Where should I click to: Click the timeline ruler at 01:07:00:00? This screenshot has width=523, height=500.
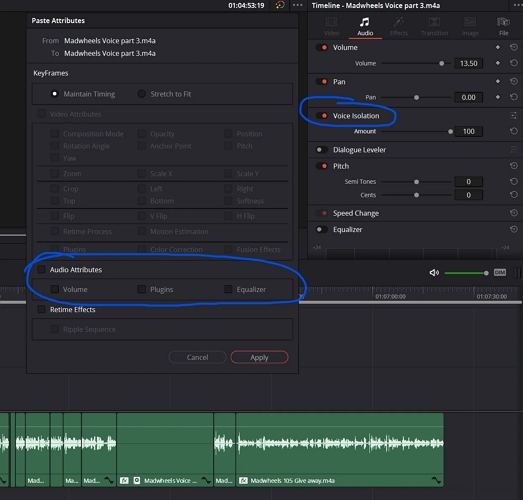click(x=390, y=296)
